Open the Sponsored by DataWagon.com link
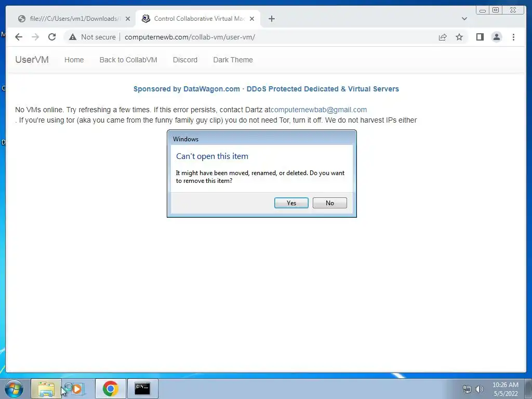This screenshot has height=399, width=532. pyautogui.click(x=266, y=89)
